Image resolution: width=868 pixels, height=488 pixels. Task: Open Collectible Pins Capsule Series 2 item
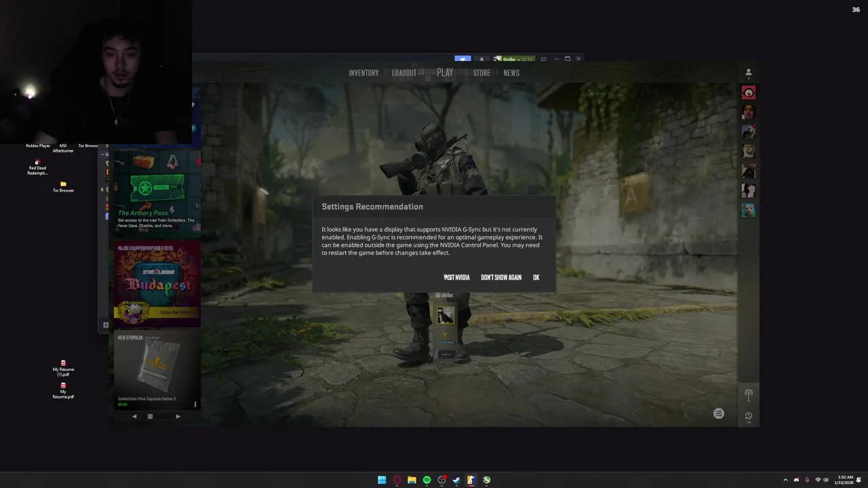click(157, 371)
